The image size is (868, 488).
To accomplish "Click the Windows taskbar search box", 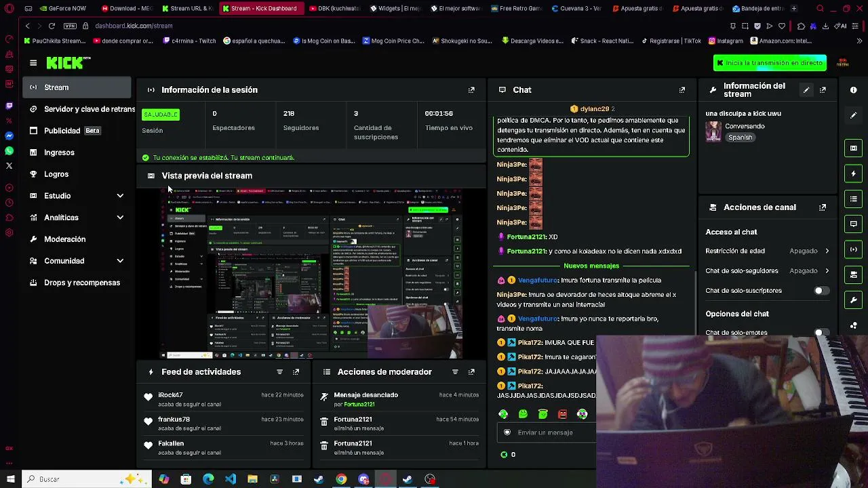I will coord(87,479).
